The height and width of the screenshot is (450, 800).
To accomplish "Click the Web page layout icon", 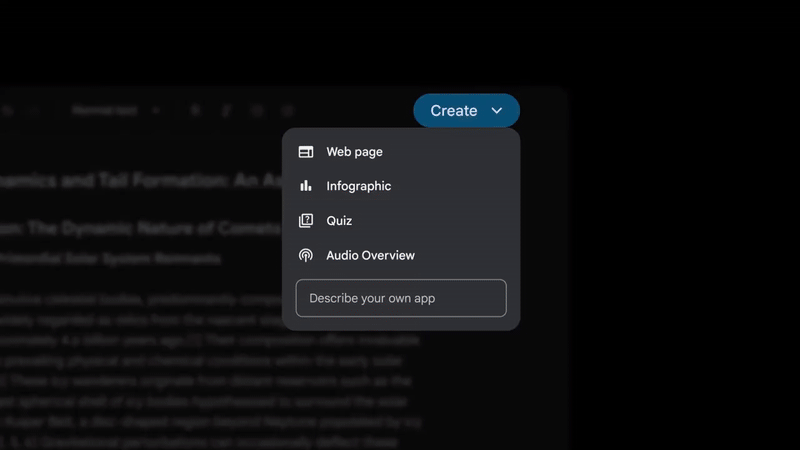I will pyautogui.click(x=306, y=152).
